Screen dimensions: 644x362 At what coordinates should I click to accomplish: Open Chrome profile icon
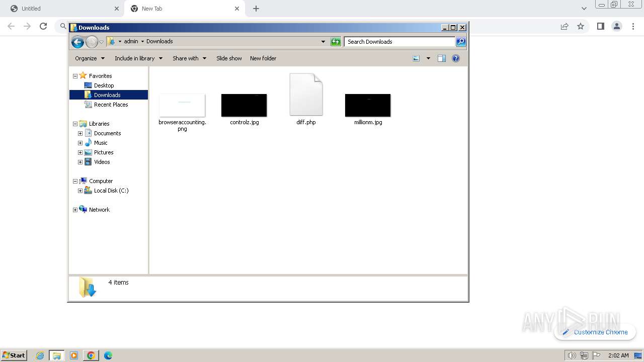(x=616, y=26)
